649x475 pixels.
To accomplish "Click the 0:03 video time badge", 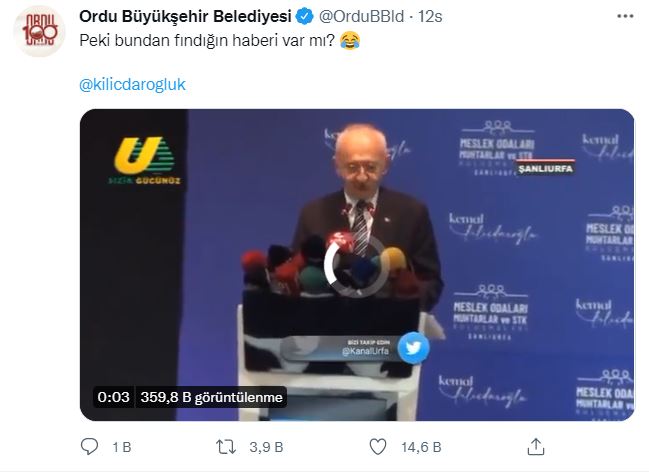I will pos(113,397).
